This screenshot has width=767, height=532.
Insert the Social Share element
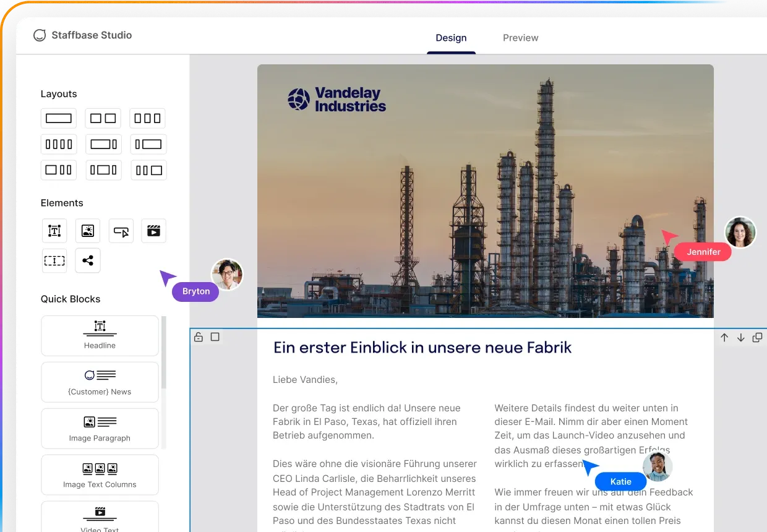(87, 260)
